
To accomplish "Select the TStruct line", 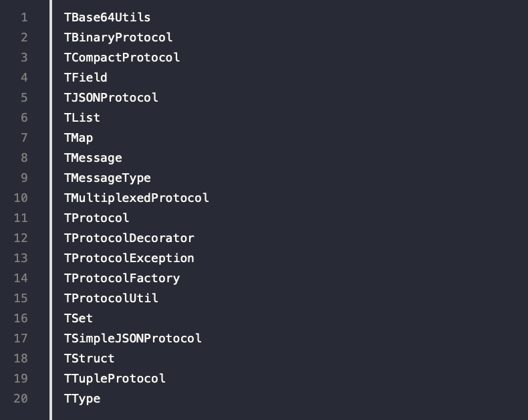I will tap(90, 358).
